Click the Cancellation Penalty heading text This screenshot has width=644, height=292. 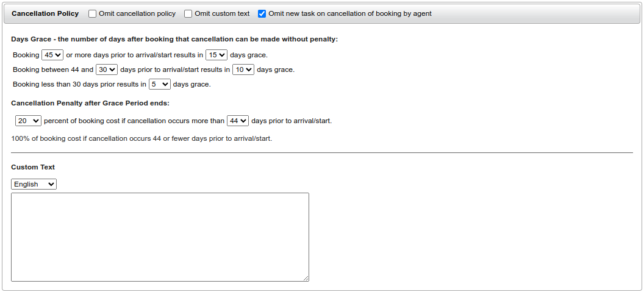(90, 103)
